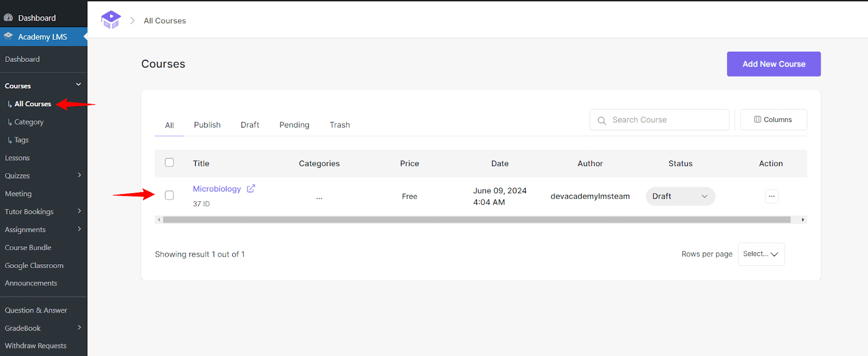Open the three-dot action menu for Microbiology

click(x=771, y=196)
